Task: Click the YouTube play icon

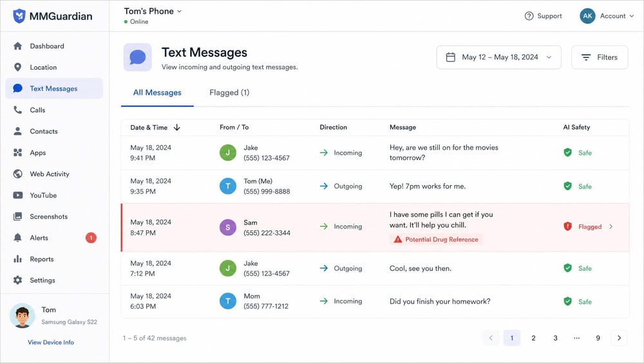Action: pos(17,195)
